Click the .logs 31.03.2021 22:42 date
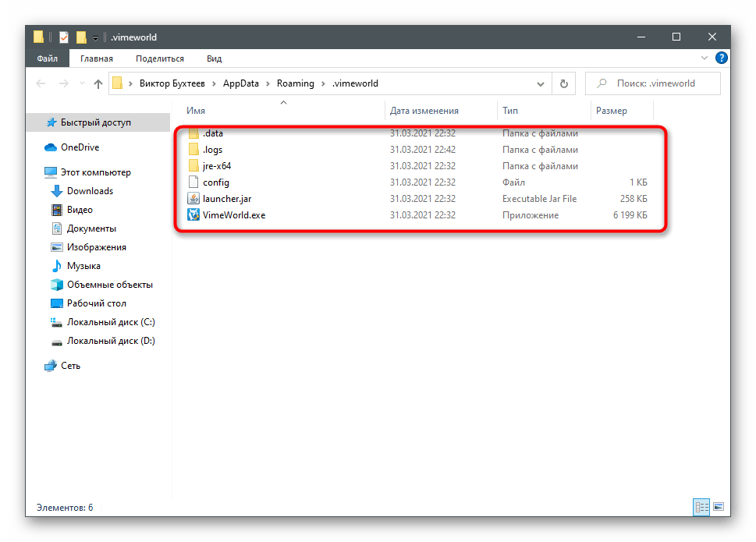This screenshot has height=542, width=756. point(422,150)
